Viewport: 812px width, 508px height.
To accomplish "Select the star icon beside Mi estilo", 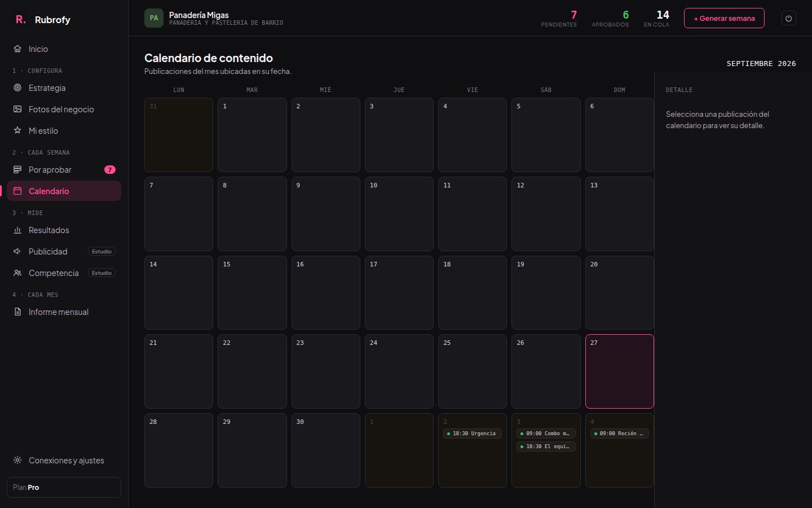I will [x=17, y=131].
